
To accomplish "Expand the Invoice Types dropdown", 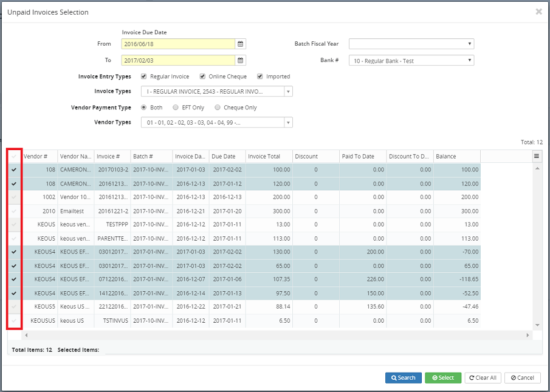I will (x=216, y=91).
